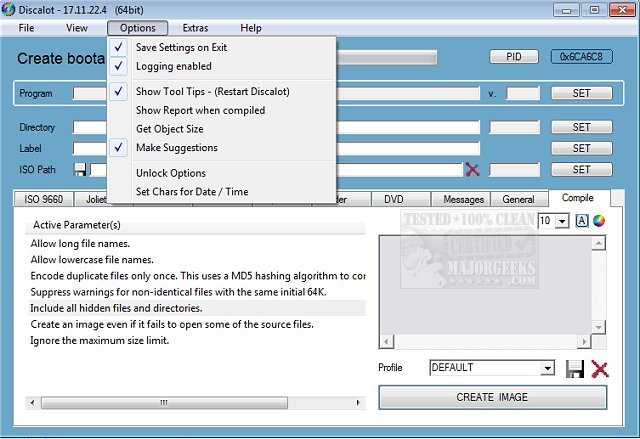Click the red X next to ISO Path
This screenshot has width=640, height=439.
pyautogui.click(x=472, y=169)
